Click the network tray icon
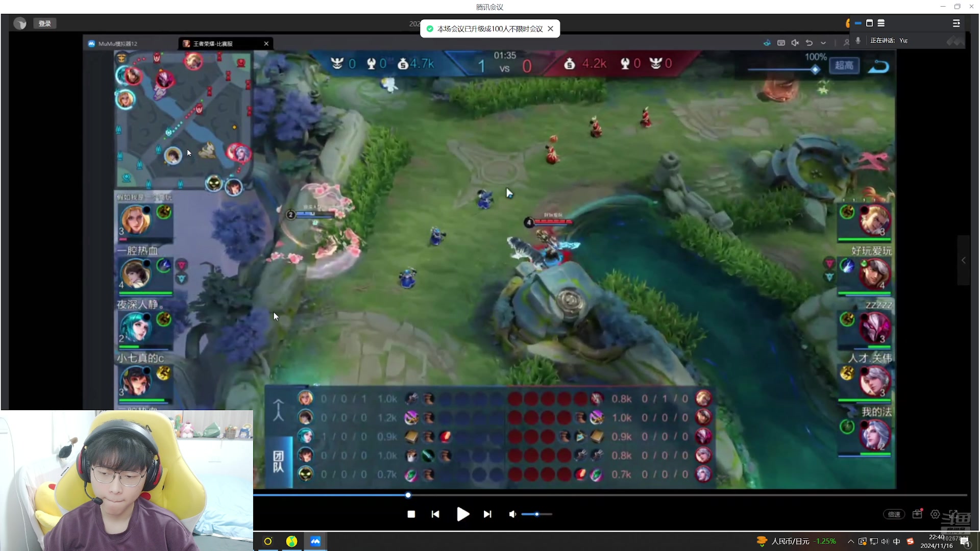980x551 pixels. coord(874,541)
